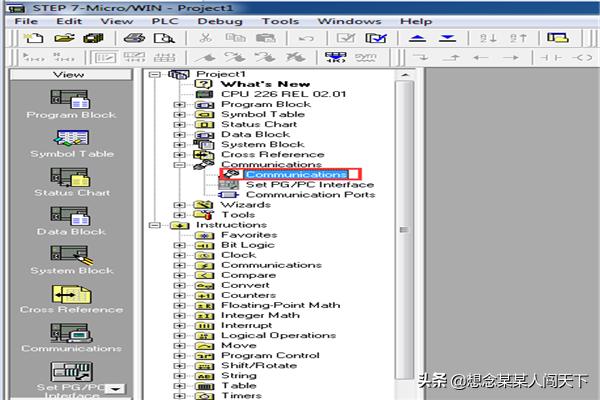Viewport: 600px width, 400px height.
Task: Open the File menu
Action: [x=26, y=21]
